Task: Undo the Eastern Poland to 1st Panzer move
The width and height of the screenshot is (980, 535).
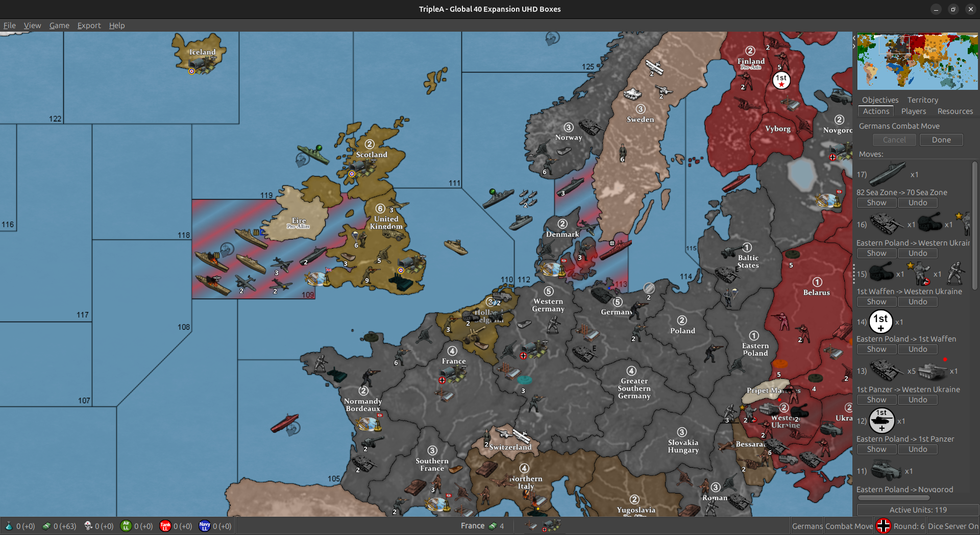Action: (917, 449)
